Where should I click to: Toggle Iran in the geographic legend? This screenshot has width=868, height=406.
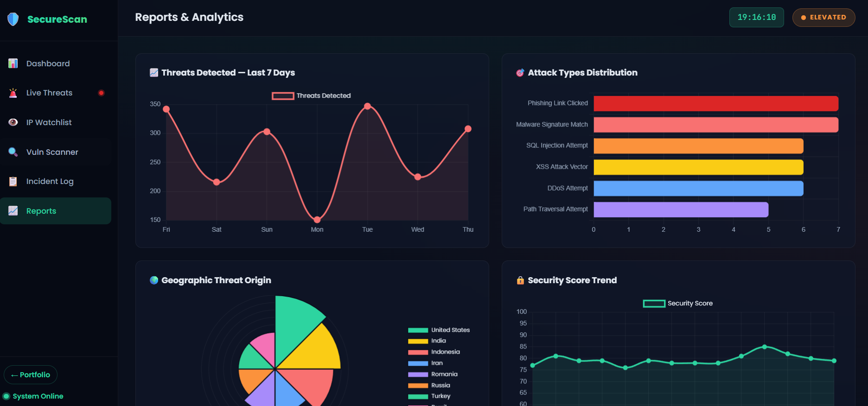(425, 363)
